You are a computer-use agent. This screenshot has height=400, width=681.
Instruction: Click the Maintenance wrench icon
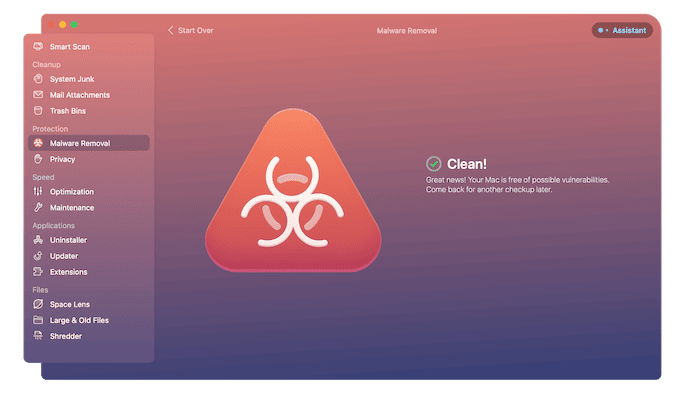coord(38,207)
